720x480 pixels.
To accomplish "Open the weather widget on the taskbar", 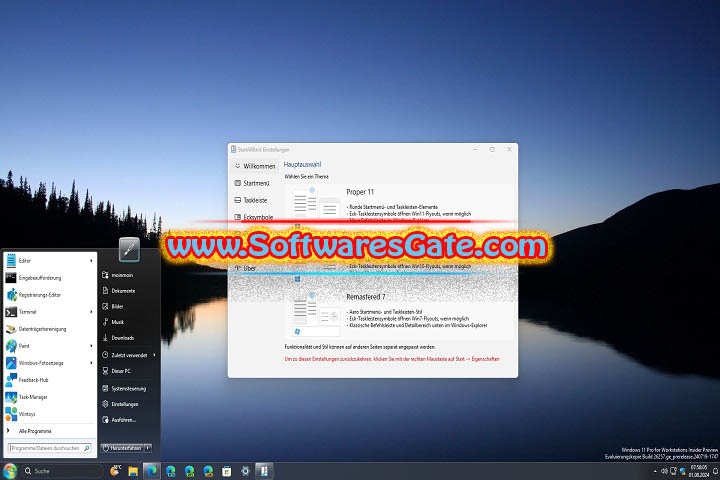I will point(115,470).
